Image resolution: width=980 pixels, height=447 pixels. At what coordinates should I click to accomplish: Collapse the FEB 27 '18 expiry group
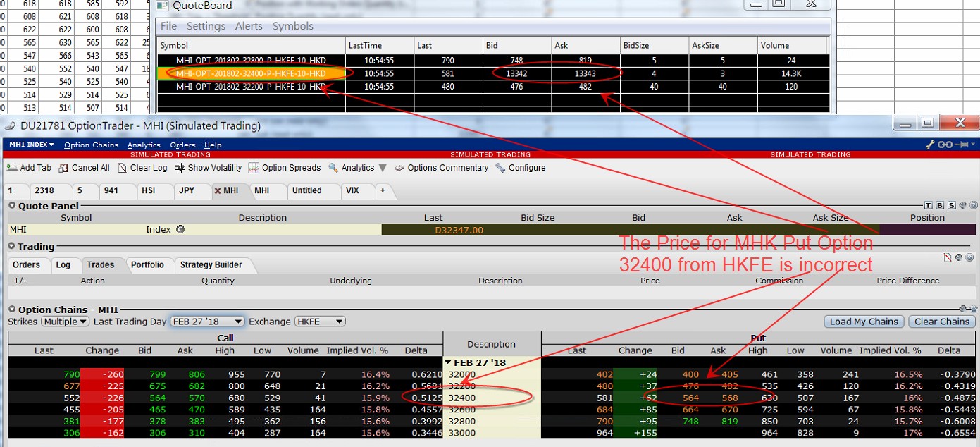pos(447,362)
